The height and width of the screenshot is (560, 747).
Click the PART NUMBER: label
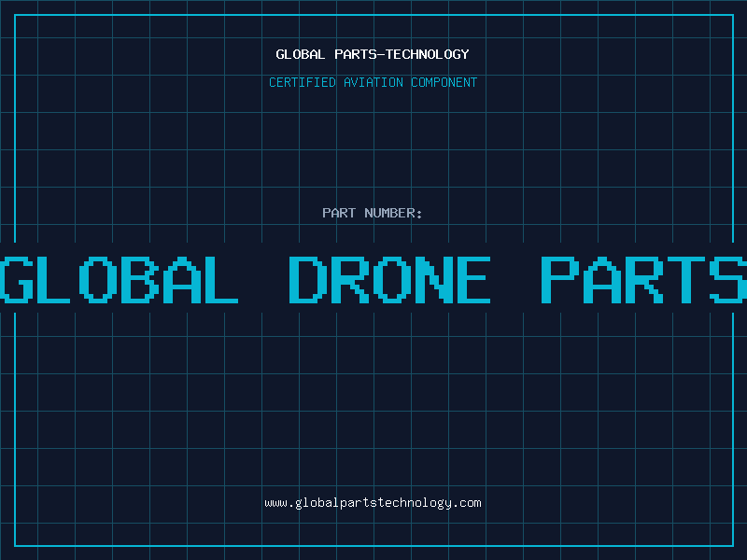pyautogui.click(x=373, y=213)
